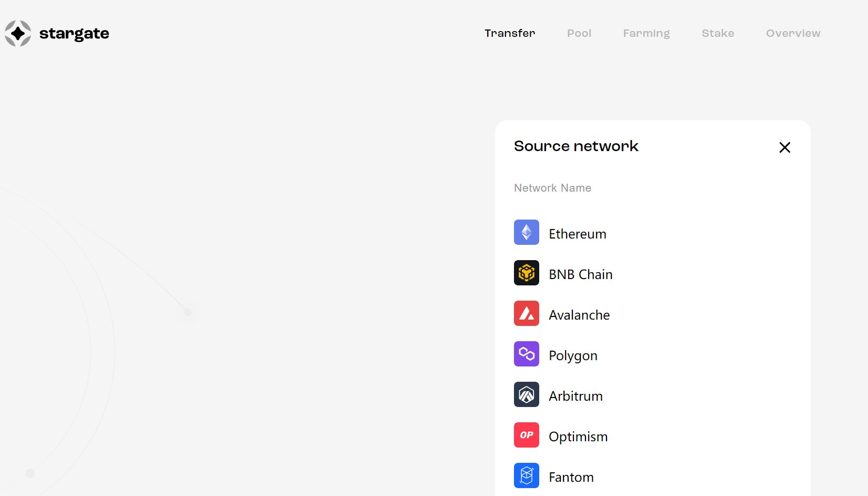Screen dimensions: 868x496
Task: Pick the red Avalanche icon
Action: tap(526, 313)
